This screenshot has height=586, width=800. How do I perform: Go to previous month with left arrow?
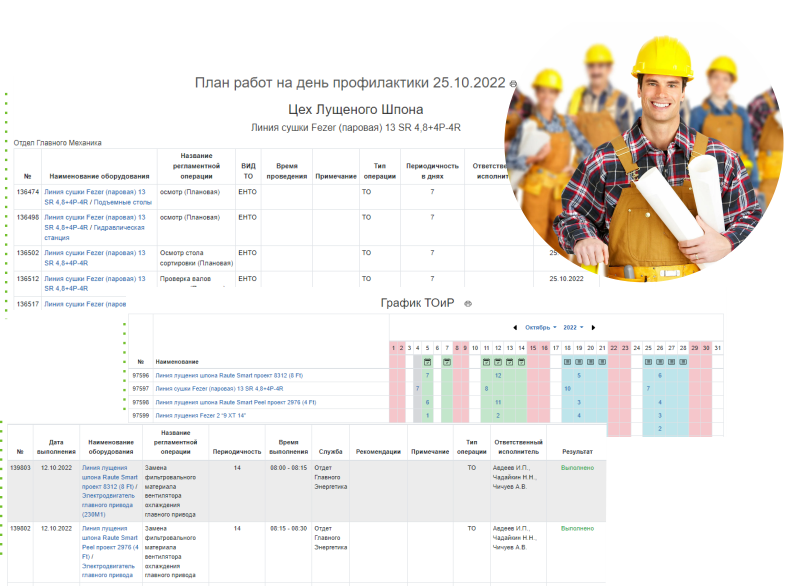515,327
